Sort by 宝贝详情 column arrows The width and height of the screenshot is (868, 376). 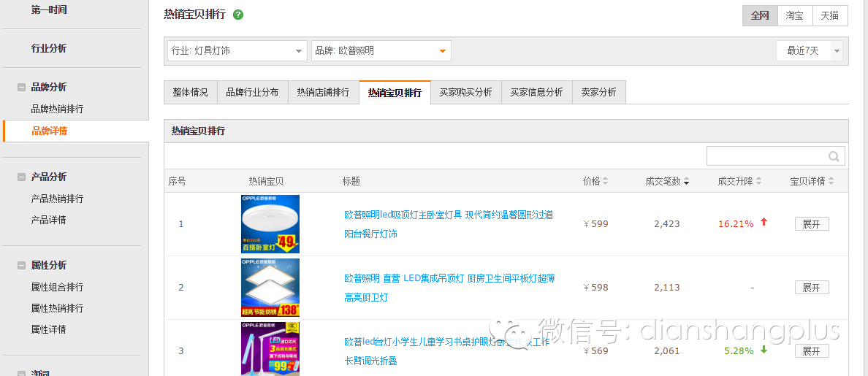(x=831, y=181)
